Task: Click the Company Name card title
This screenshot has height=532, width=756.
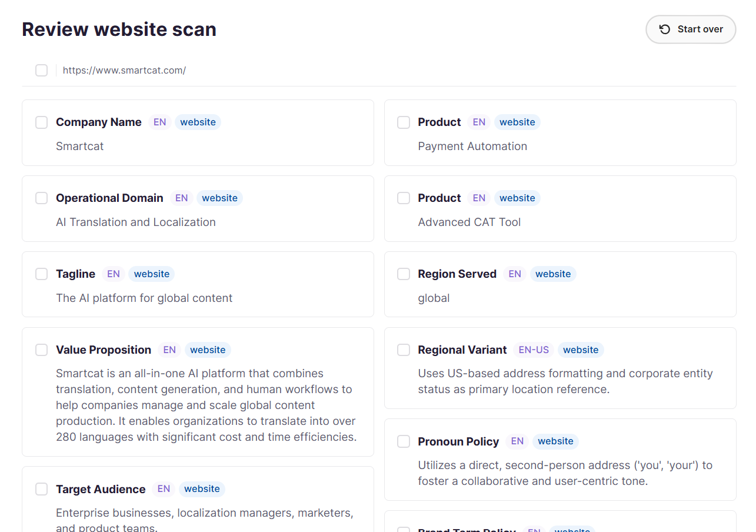Action: coord(99,122)
